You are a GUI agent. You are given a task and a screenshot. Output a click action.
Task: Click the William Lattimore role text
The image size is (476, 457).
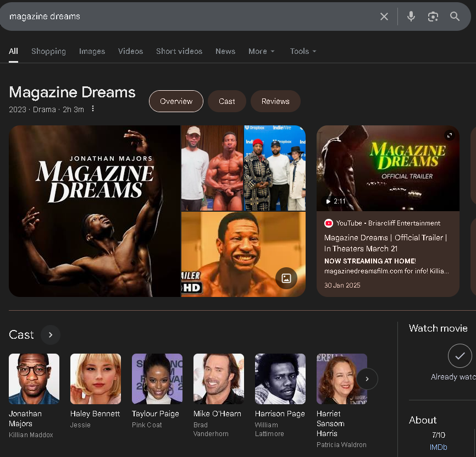(x=269, y=430)
